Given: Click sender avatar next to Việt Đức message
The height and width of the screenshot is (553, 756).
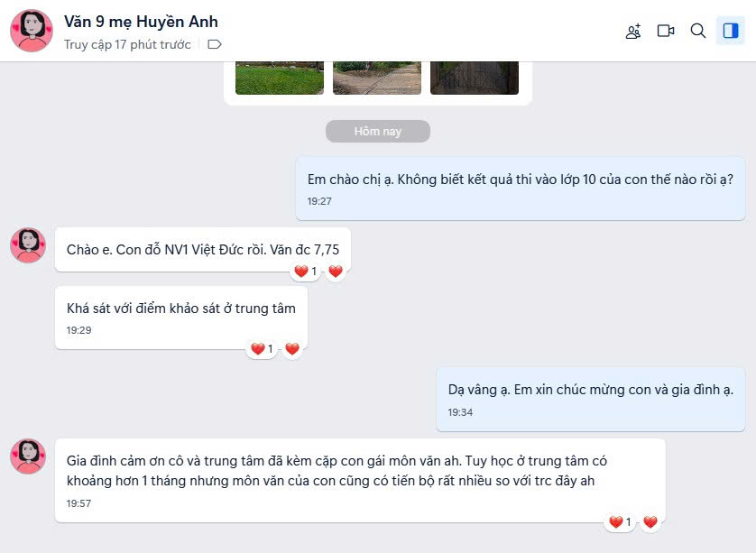Looking at the screenshot, I should [x=28, y=244].
